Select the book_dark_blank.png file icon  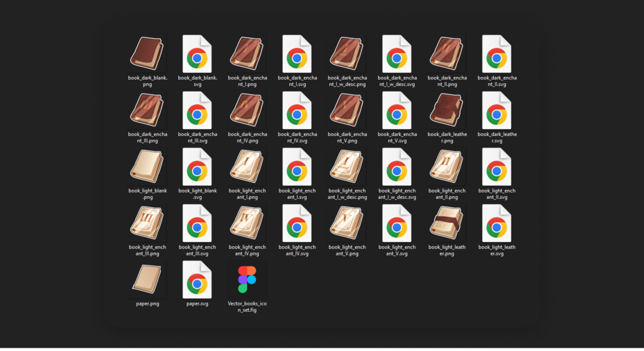147,53
